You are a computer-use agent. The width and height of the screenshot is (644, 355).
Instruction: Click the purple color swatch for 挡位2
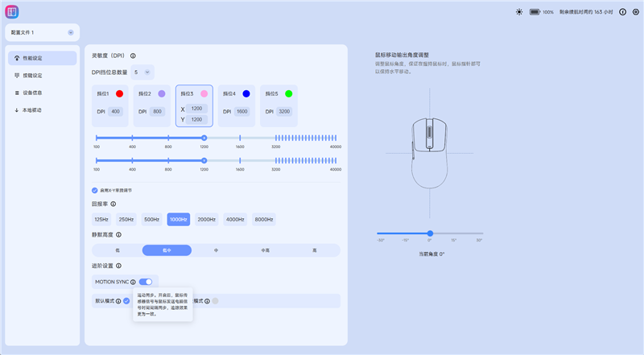coord(162,93)
